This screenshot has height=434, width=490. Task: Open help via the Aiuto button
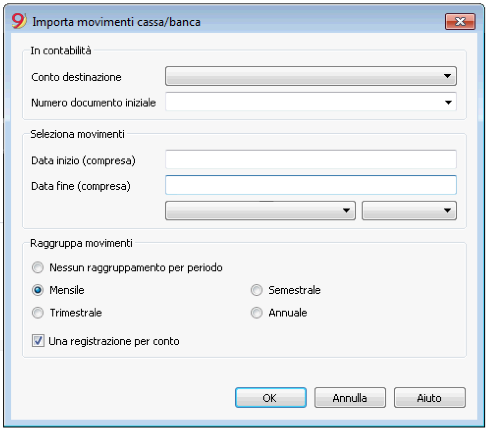coord(430,398)
